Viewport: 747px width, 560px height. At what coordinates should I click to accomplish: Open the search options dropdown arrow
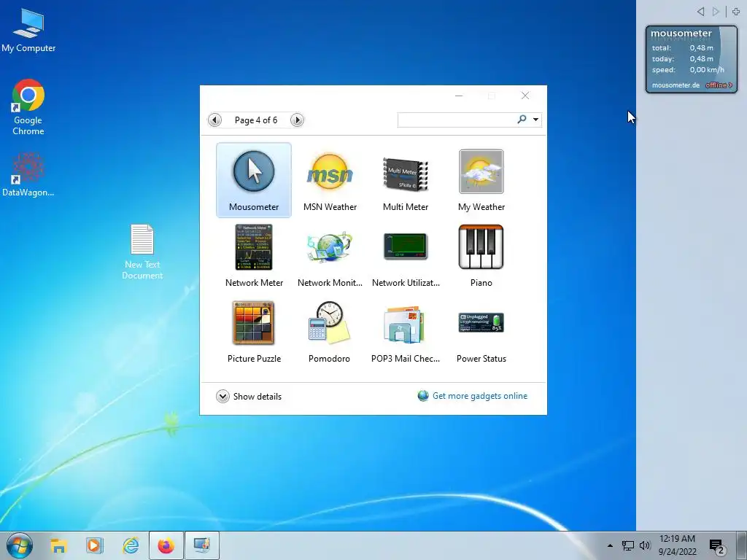[535, 120]
